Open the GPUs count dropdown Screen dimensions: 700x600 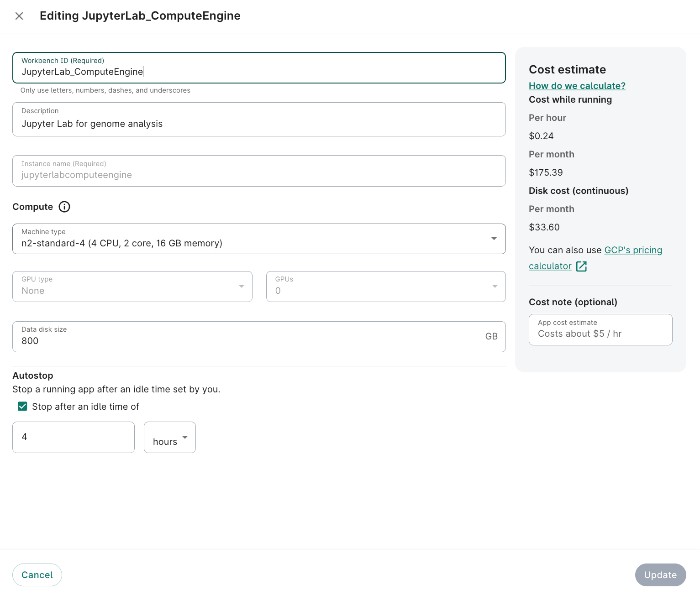[386, 287]
